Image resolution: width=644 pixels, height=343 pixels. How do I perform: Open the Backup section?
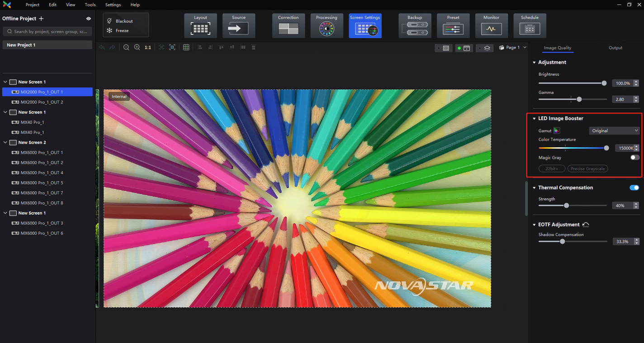point(415,25)
